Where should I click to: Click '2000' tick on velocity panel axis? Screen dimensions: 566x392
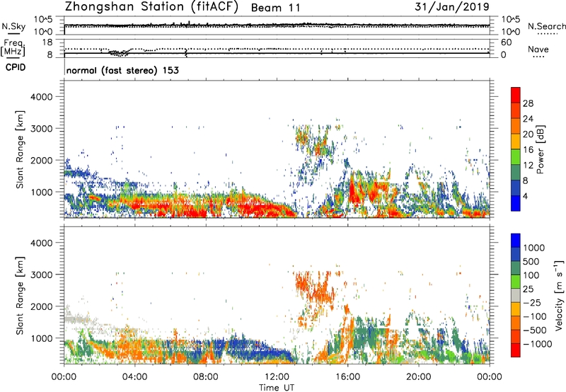pos(42,306)
